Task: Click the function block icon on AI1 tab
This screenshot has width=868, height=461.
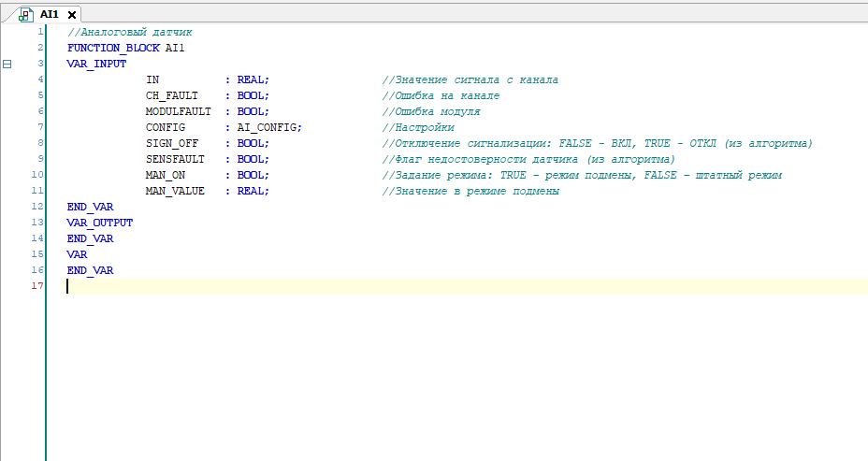Action: (x=27, y=15)
